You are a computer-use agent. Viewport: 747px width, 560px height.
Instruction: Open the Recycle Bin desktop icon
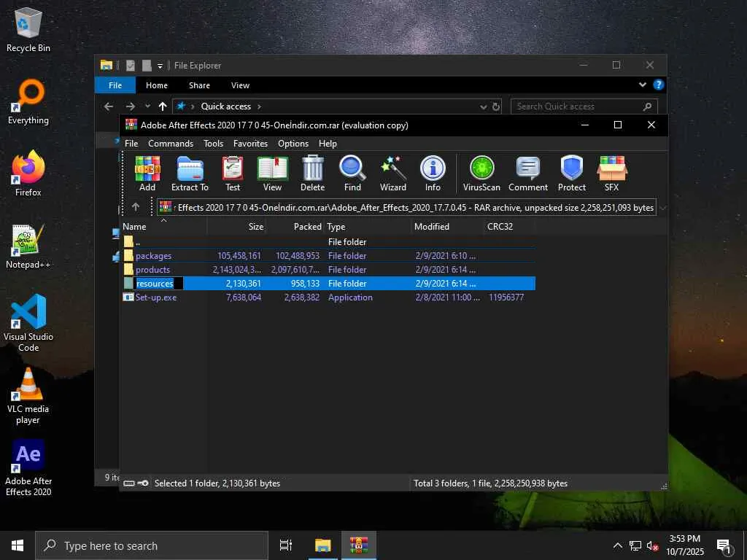click(28, 31)
